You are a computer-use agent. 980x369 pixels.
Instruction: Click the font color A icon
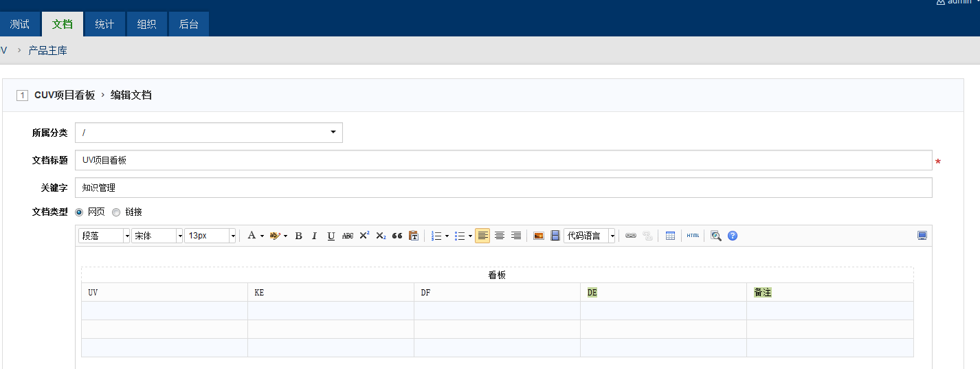point(252,236)
